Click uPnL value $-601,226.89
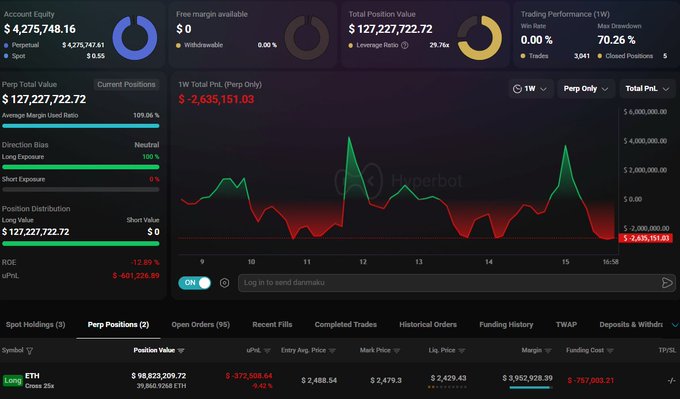 click(x=136, y=276)
